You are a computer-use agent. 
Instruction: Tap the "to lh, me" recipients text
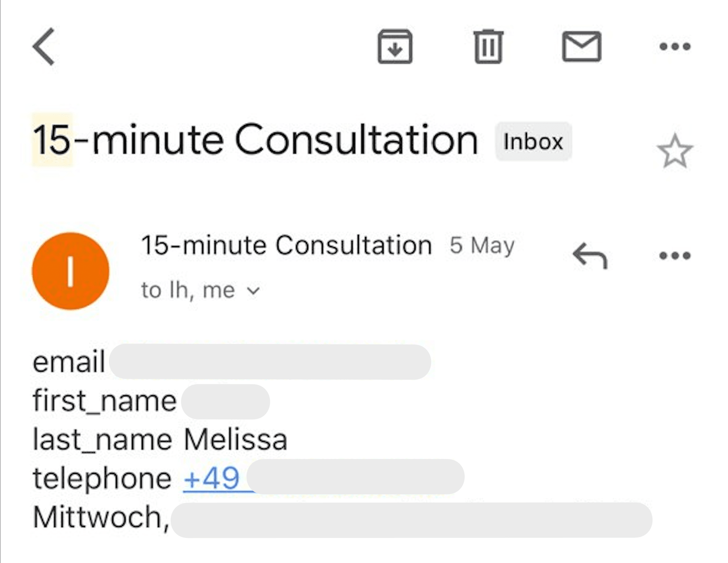coord(188,290)
